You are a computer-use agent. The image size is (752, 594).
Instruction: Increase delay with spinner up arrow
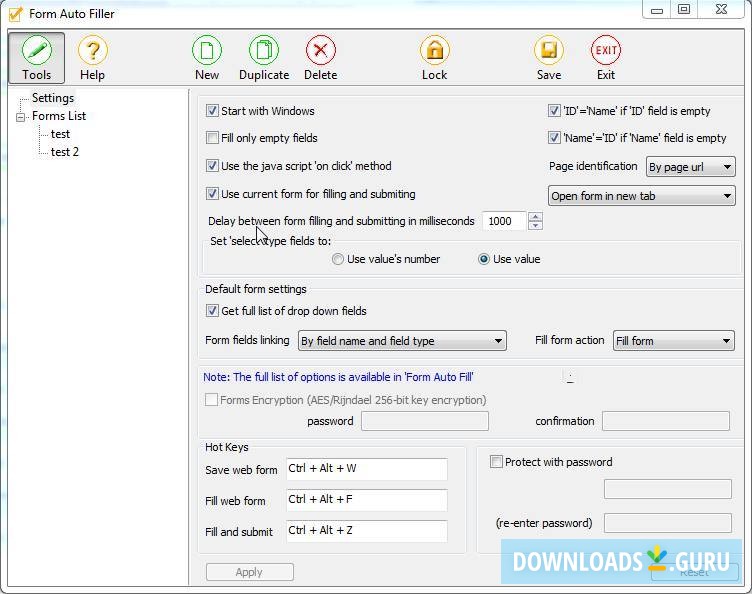[x=535, y=216]
